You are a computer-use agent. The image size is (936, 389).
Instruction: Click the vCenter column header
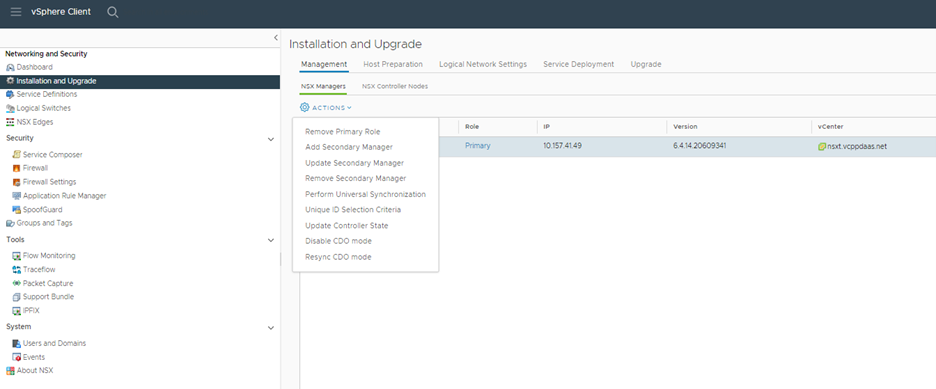point(830,127)
